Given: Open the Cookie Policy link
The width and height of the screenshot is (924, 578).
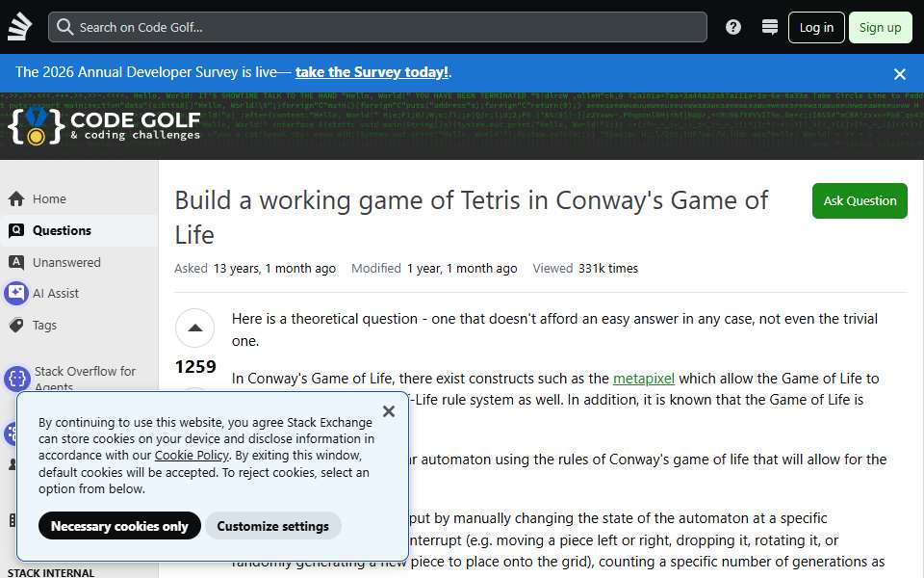Looking at the screenshot, I should click(x=192, y=456).
